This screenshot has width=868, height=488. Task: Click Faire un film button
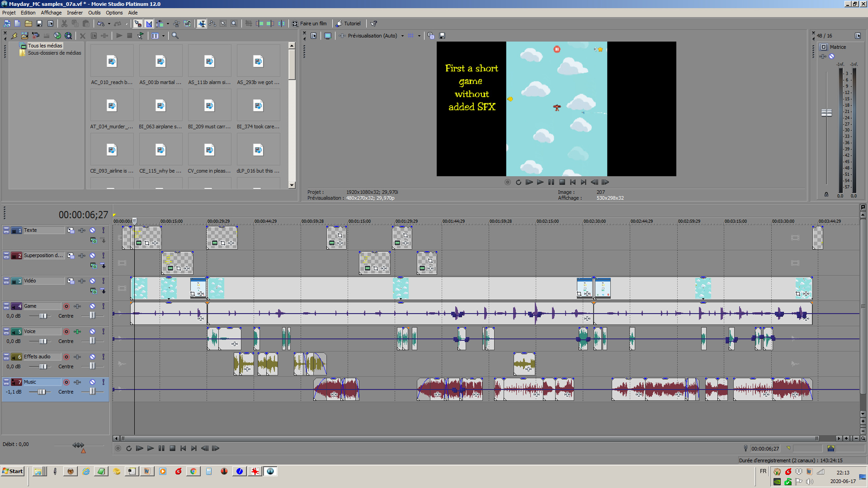(309, 23)
